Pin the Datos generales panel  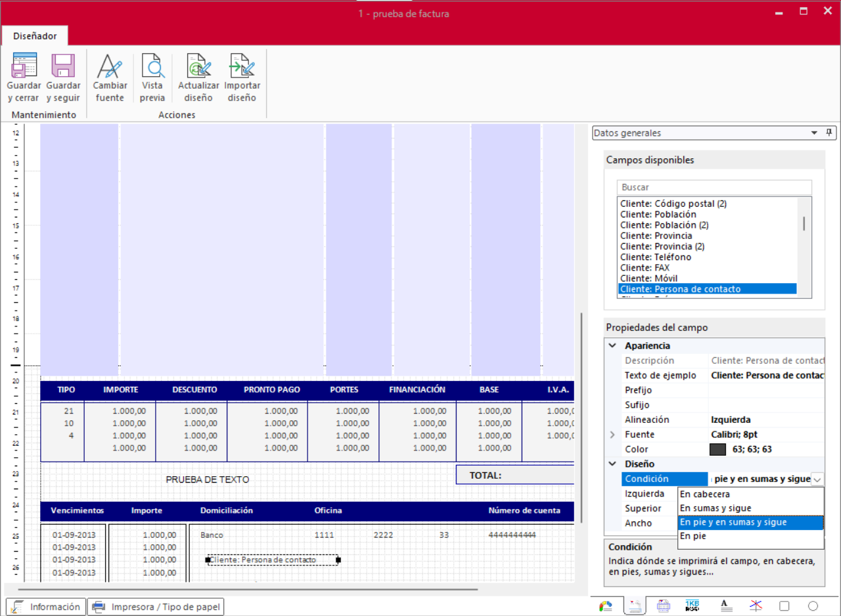point(829,133)
